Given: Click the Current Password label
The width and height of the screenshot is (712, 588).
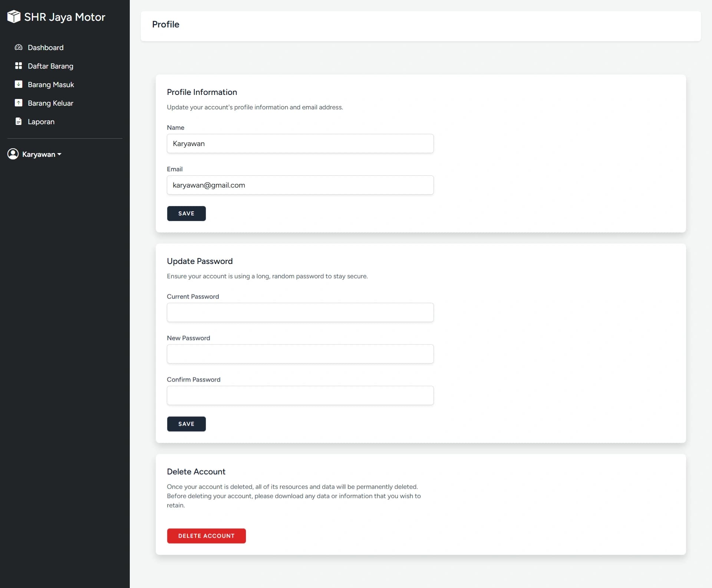Looking at the screenshot, I should pyautogui.click(x=193, y=297).
